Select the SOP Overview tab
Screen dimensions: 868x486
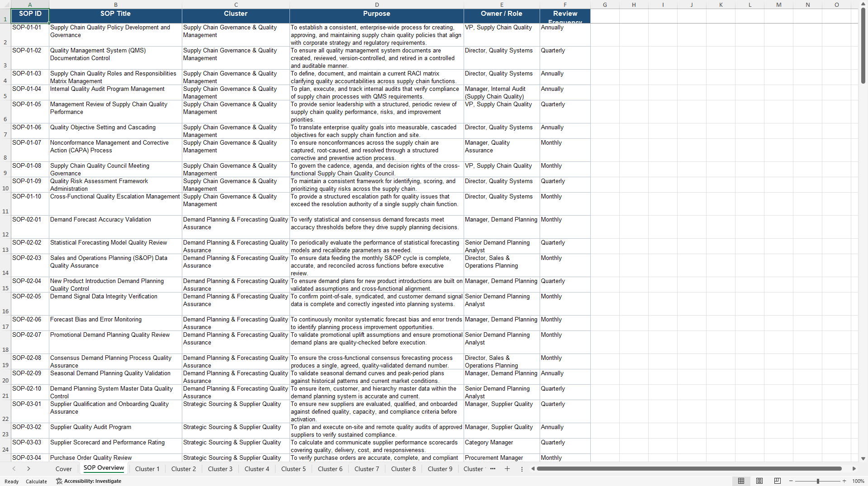[x=104, y=468]
